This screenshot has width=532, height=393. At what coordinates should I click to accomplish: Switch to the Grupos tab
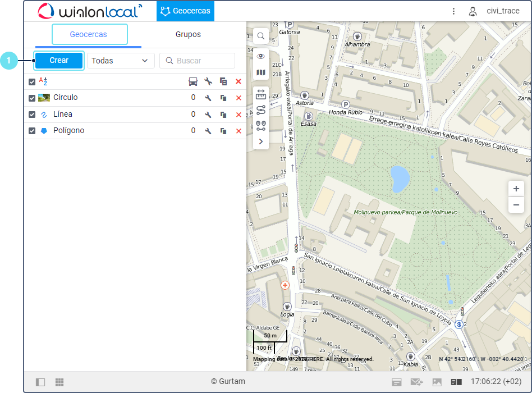coord(188,34)
